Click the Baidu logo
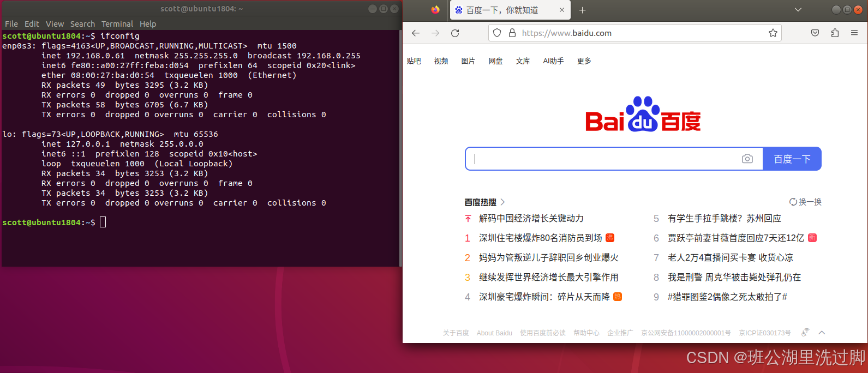The image size is (868, 373). [643, 115]
